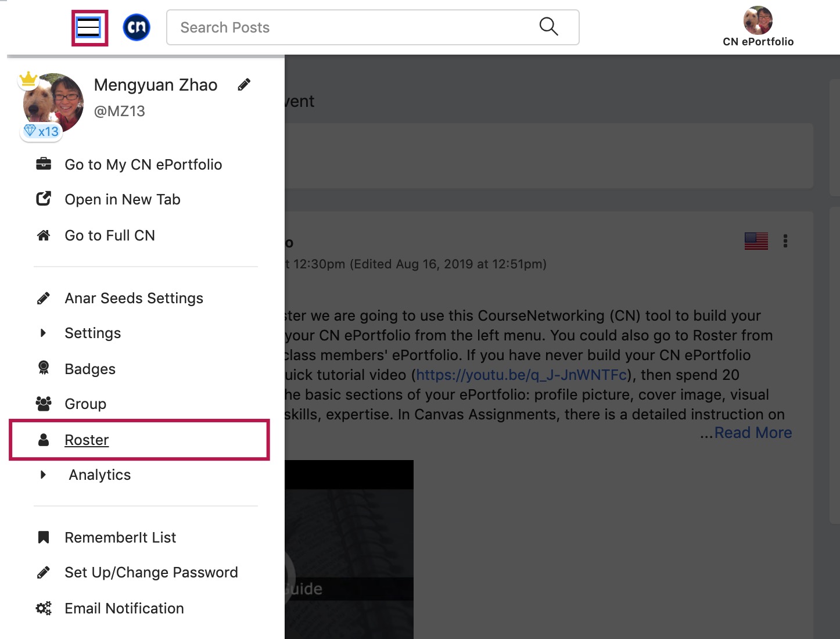The height and width of the screenshot is (639, 840).
Task: Select Open in New Tab
Action: 123,199
